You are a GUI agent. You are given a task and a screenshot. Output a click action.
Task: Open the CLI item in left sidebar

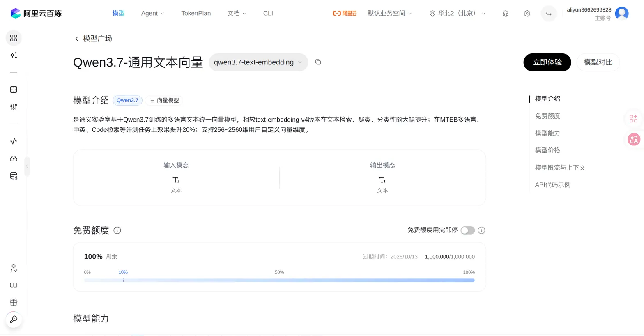14,285
